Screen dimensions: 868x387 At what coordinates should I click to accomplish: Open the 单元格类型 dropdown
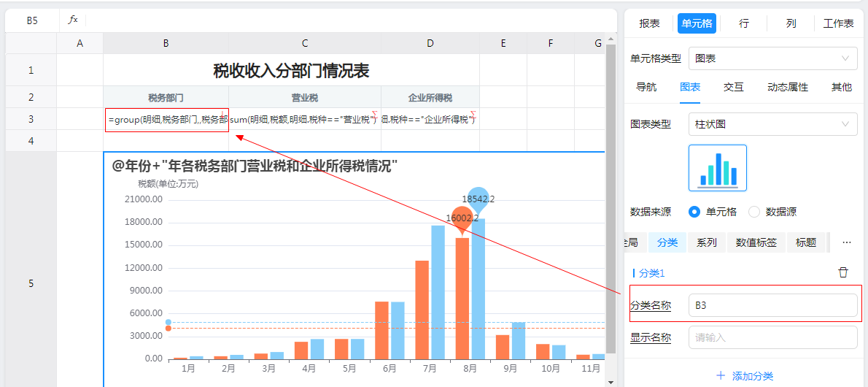772,58
